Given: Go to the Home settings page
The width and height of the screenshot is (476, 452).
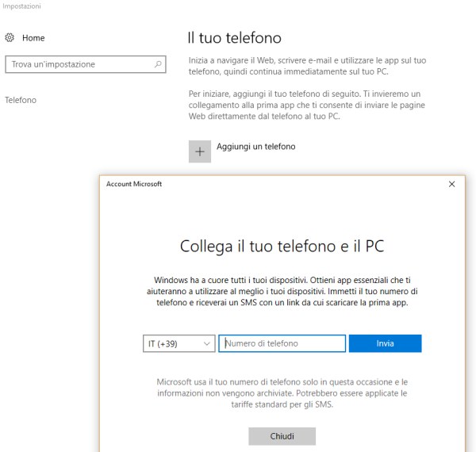Looking at the screenshot, I should (33, 38).
